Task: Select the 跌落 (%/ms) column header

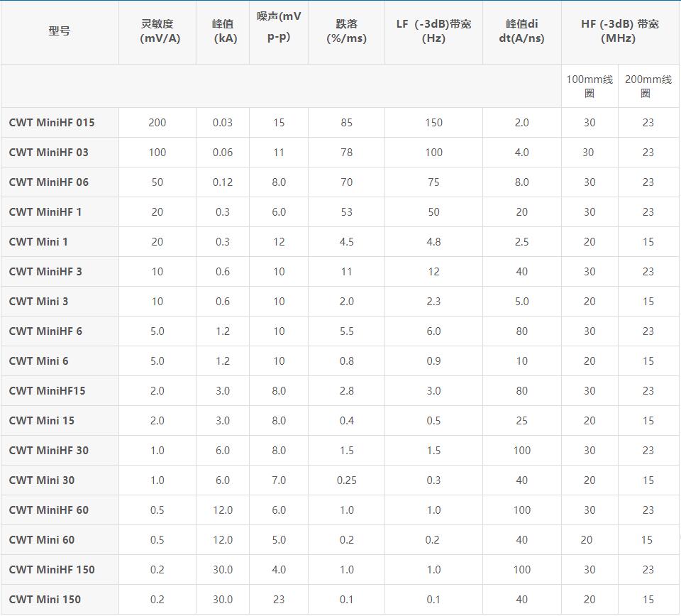Action: [346, 31]
